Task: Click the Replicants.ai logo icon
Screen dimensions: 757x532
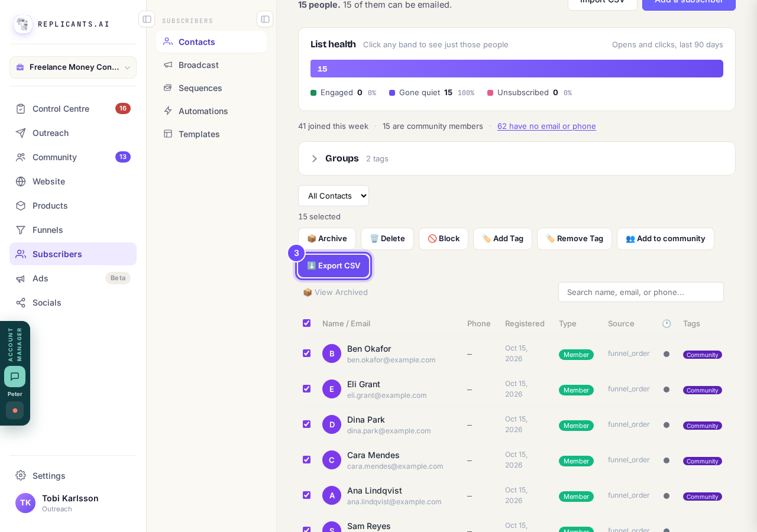Action: click(23, 24)
